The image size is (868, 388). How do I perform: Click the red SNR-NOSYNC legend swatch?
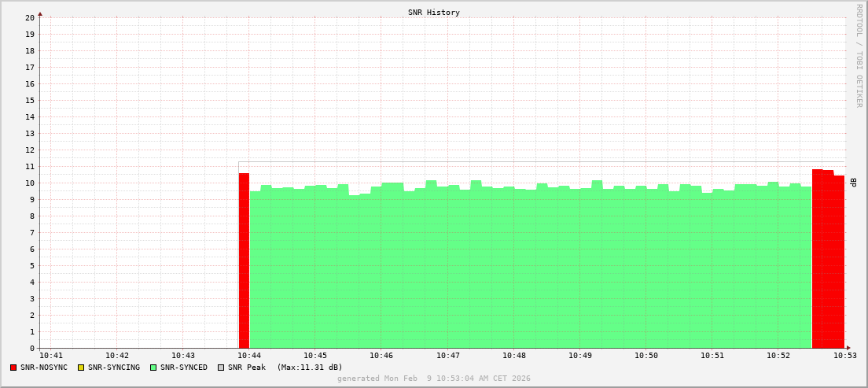tap(13, 368)
